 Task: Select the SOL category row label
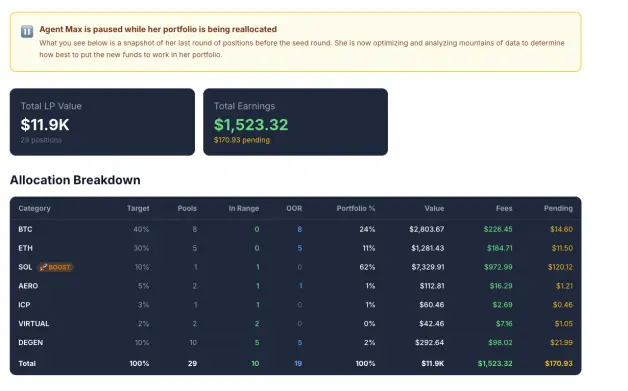(x=25, y=267)
